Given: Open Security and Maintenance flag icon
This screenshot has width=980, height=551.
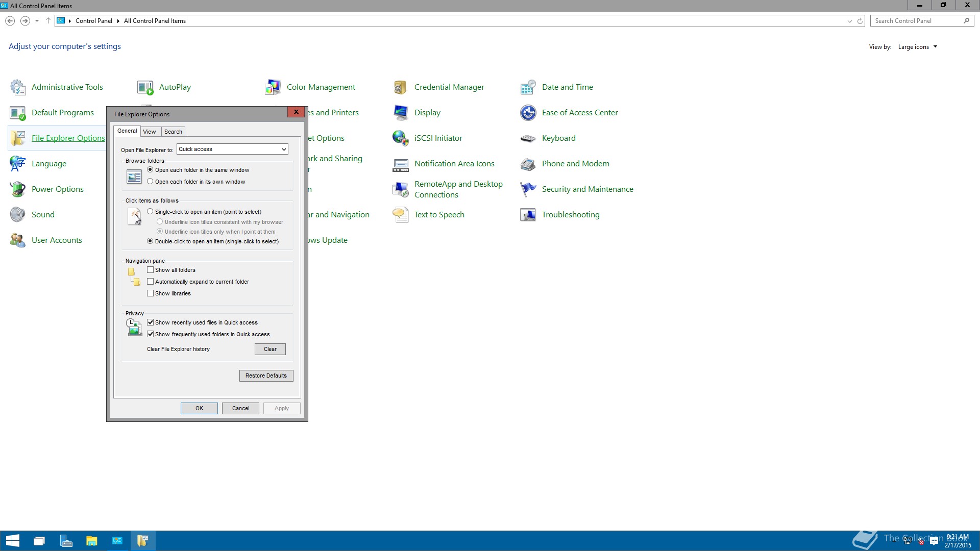Looking at the screenshot, I should point(528,189).
